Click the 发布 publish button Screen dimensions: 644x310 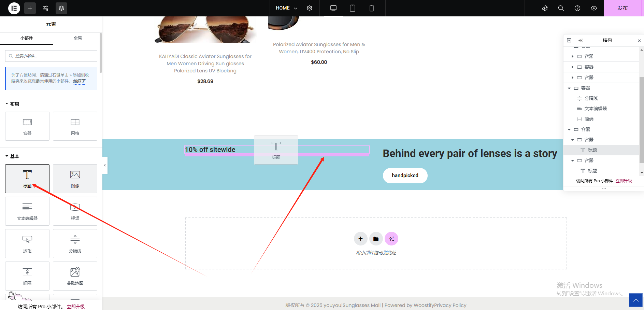coord(622,8)
